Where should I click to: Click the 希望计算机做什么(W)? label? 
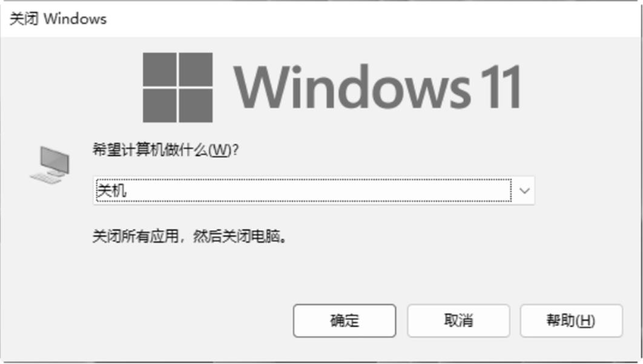[x=166, y=150]
